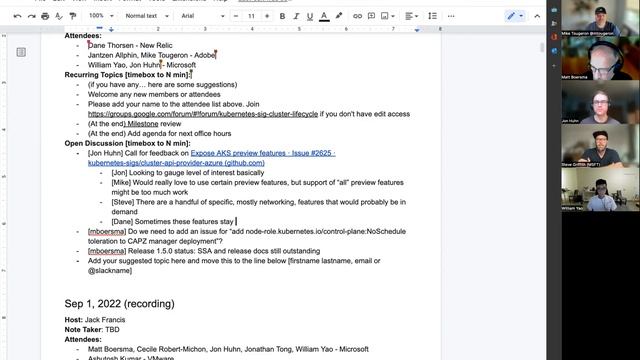Increase font size with plus button

(267, 16)
